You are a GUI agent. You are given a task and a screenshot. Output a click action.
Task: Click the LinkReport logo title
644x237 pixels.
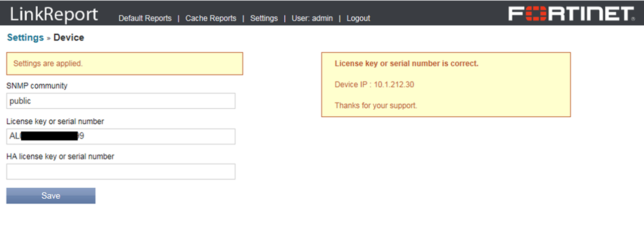point(54,14)
